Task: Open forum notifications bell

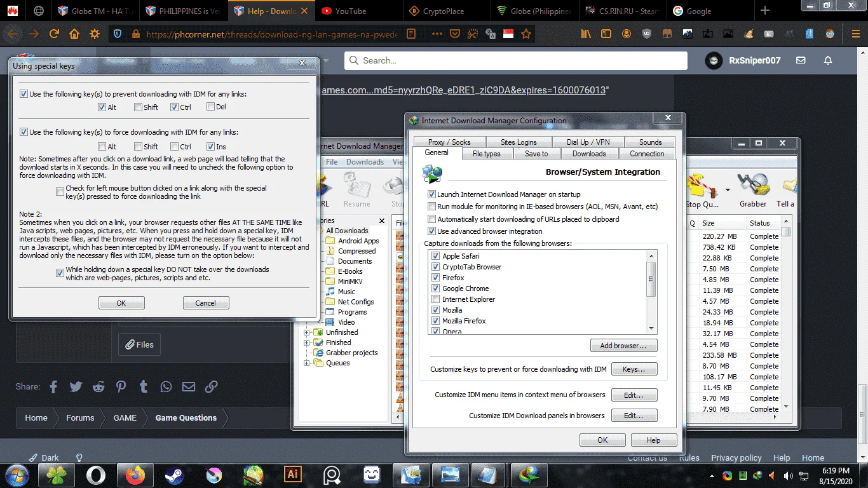Action: point(828,60)
